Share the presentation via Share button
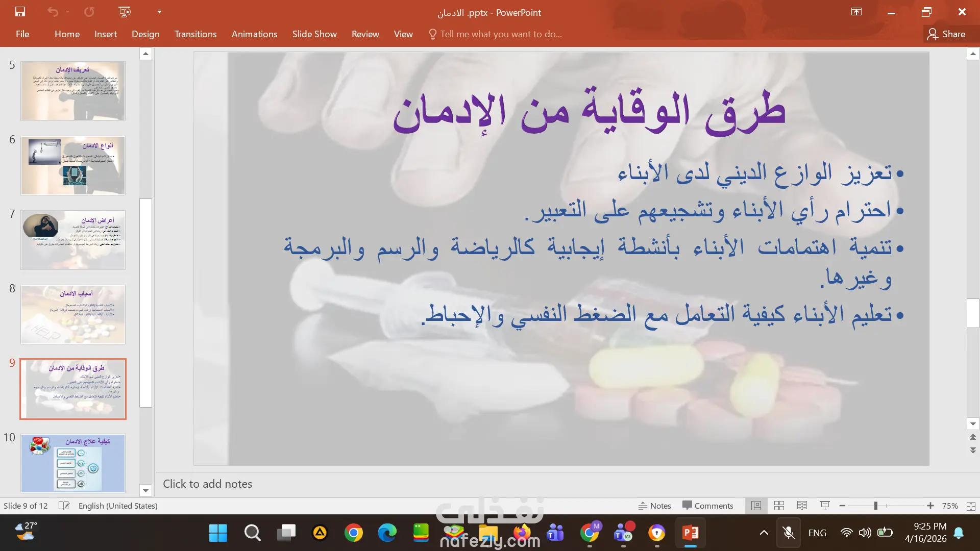980x551 pixels. click(946, 34)
